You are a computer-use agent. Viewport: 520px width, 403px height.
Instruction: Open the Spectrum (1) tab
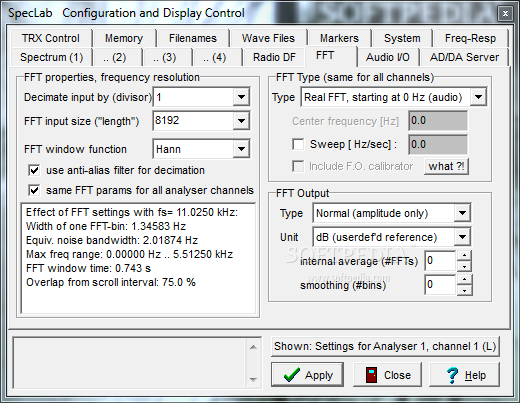tap(51, 57)
